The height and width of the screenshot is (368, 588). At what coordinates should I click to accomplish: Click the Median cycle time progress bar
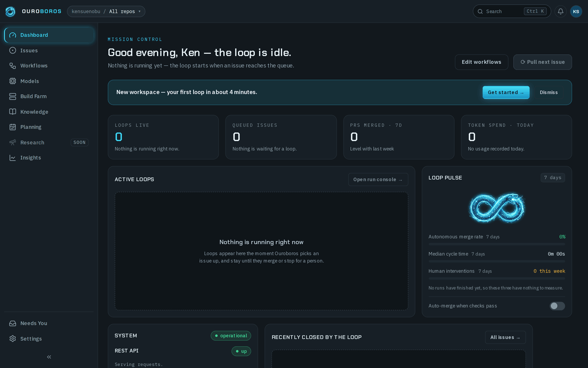[x=497, y=261]
